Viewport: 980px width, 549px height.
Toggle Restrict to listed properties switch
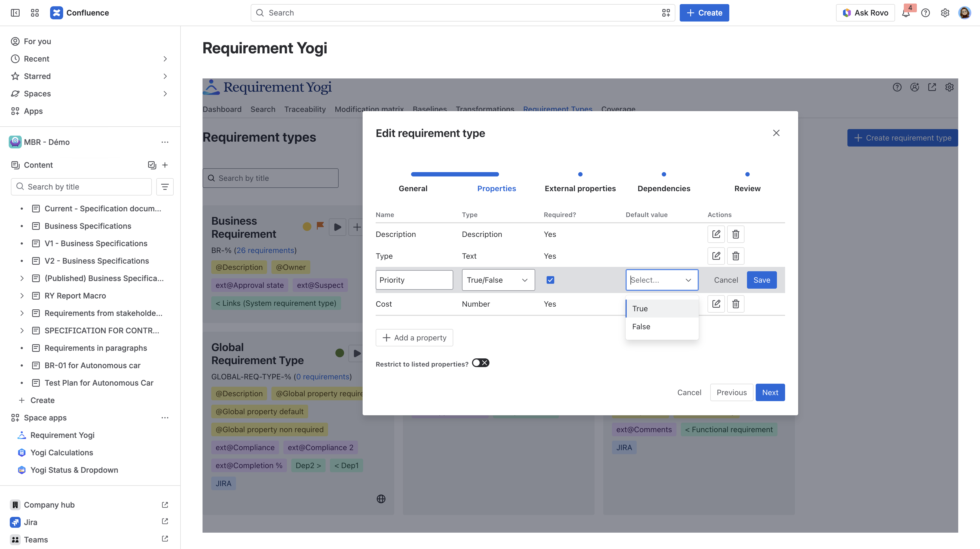(x=480, y=363)
